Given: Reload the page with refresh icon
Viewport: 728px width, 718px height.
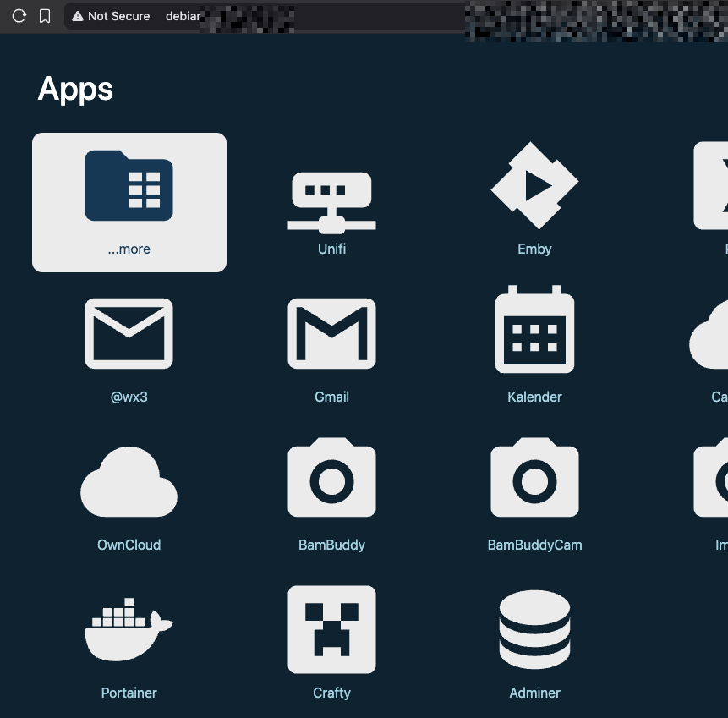Looking at the screenshot, I should point(19,16).
